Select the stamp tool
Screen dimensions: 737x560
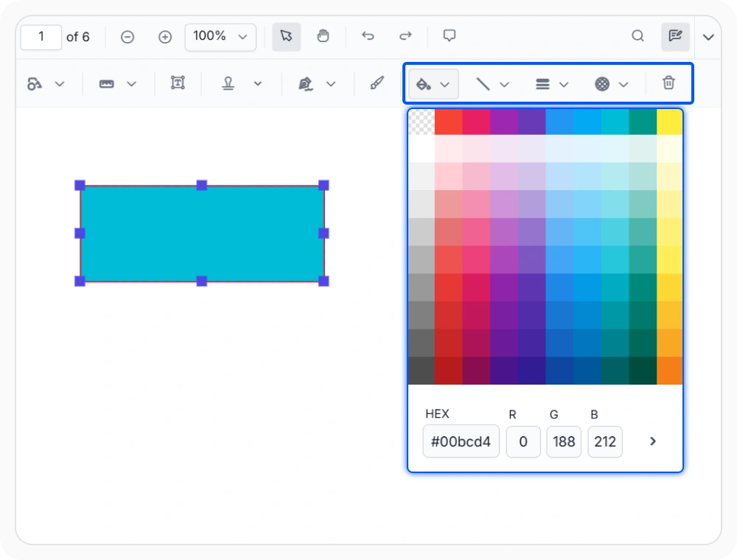coord(228,83)
